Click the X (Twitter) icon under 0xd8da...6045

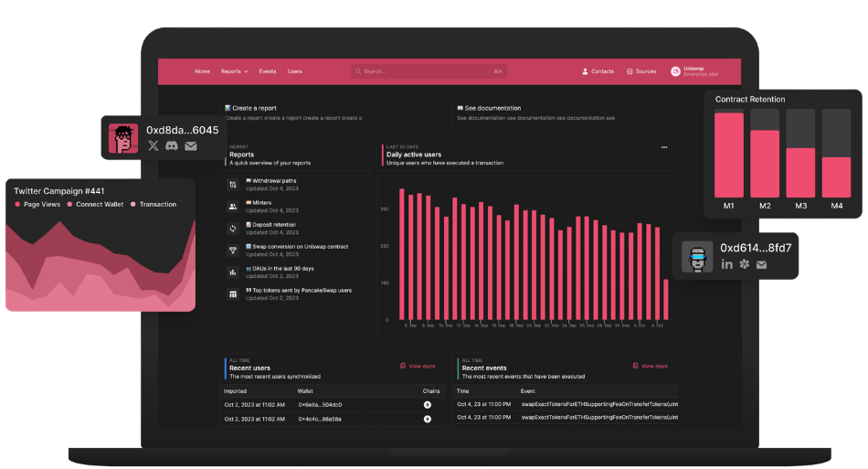(153, 145)
